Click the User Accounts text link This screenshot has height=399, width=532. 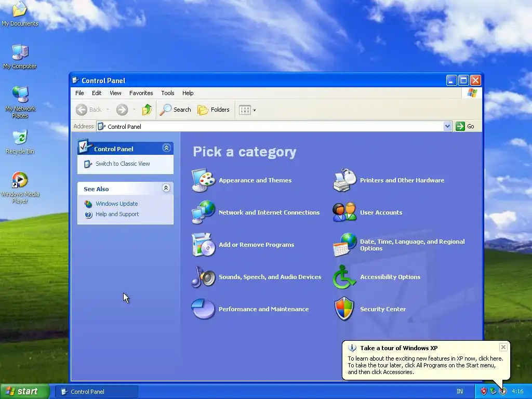pos(381,212)
